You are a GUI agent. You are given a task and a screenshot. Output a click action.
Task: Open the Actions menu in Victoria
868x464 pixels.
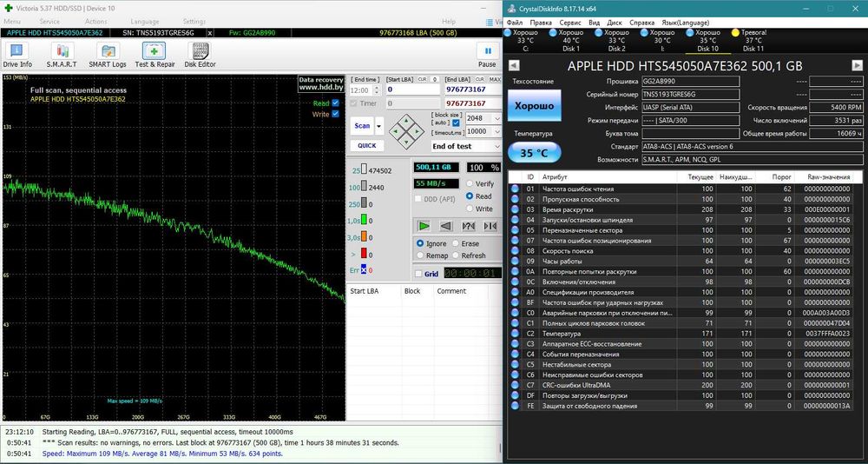96,22
